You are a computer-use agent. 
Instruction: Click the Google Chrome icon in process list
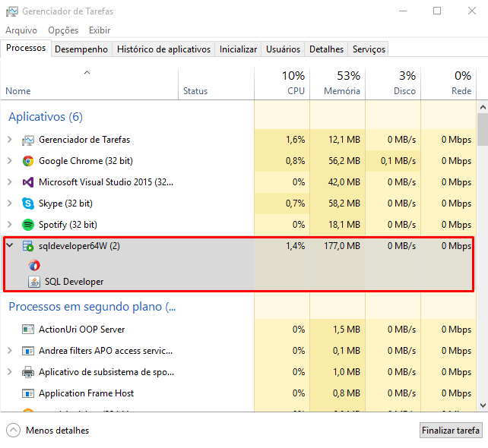coord(28,161)
